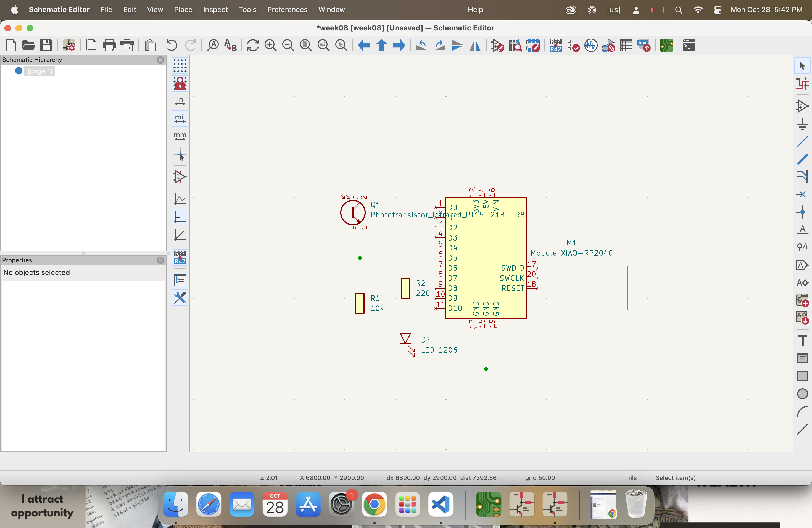This screenshot has width=812, height=528.
Task: Activate the no-connect flag tool
Action: [802, 194]
